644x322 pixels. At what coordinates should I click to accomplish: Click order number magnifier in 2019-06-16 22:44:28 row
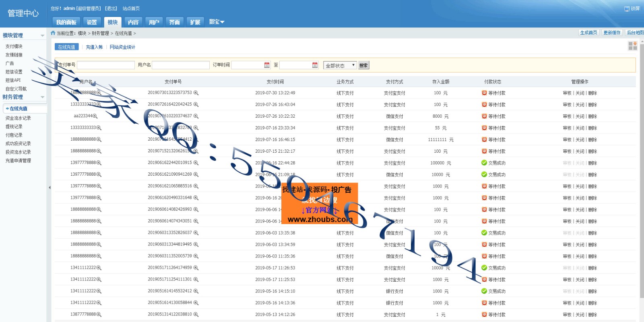click(196, 163)
